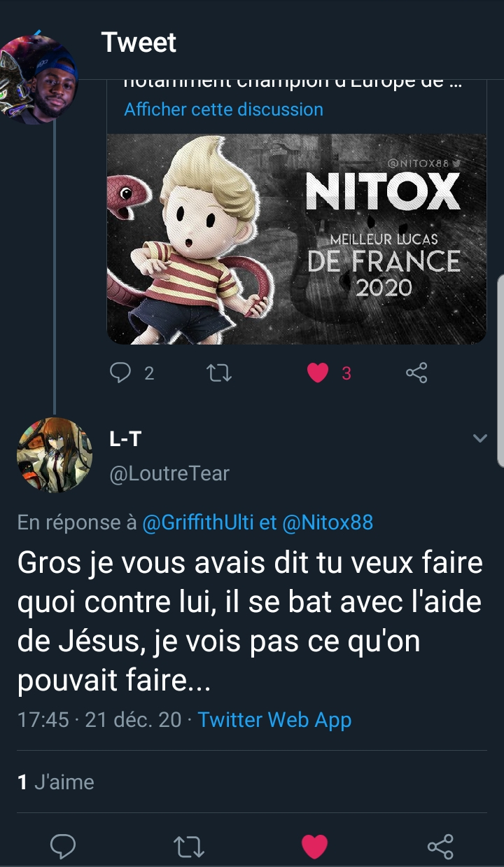Screen dimensions: 504x867
Task: Share L-T's tweet
Action: [440, 847]
